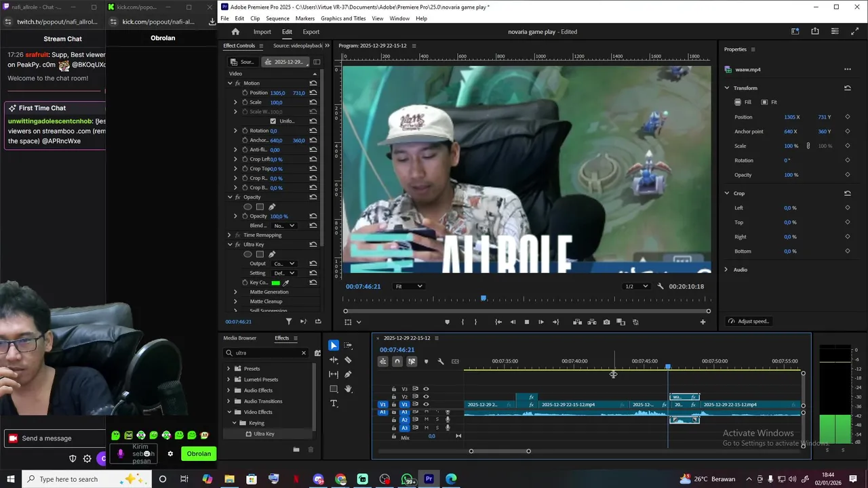
Task: Select the Selection tool arrow in timeline toolbar
Action: 334,346
